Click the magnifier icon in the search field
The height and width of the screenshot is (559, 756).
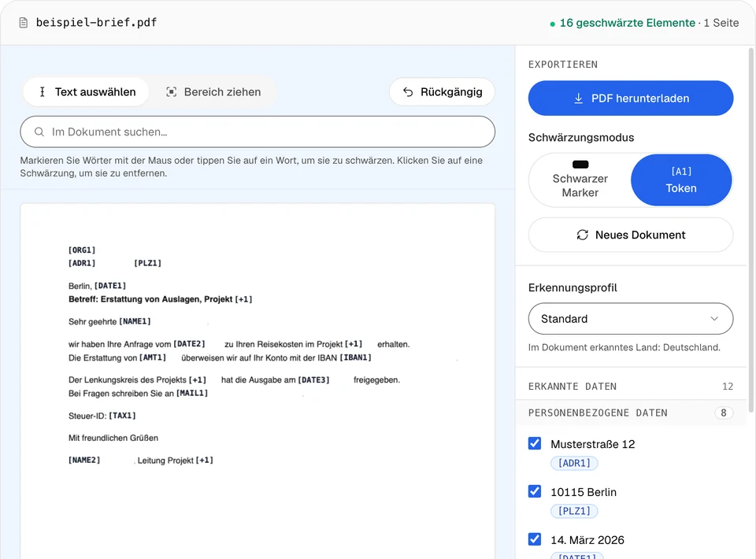pos(39,131)
